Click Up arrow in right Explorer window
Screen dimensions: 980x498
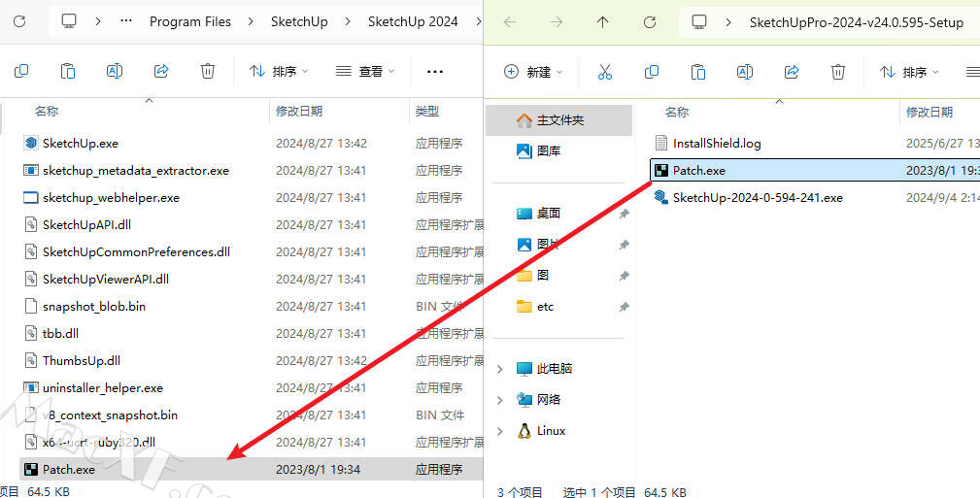coord(602,22)
